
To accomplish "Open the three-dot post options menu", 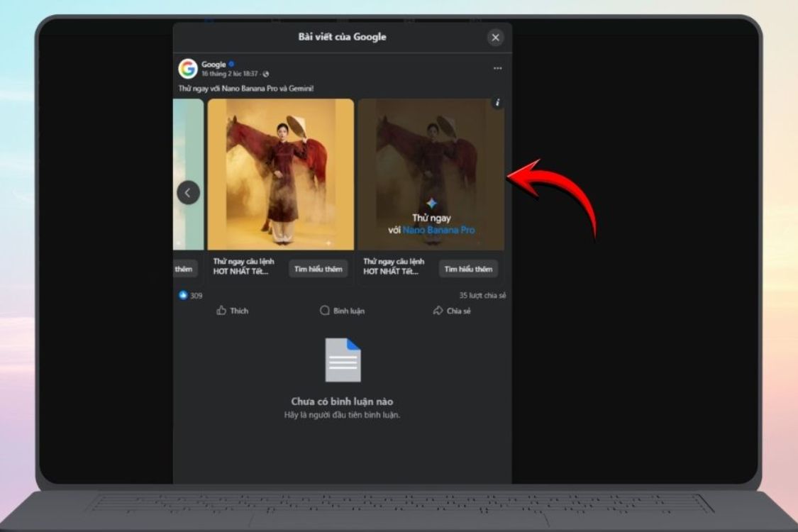I will pyautogui.click(x=497, y=69).
